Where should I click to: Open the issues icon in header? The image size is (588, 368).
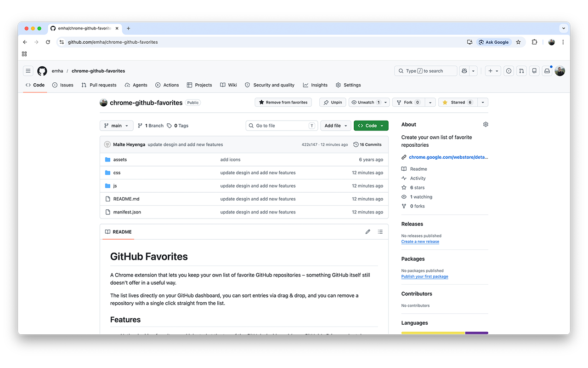(x=509, y=71)
